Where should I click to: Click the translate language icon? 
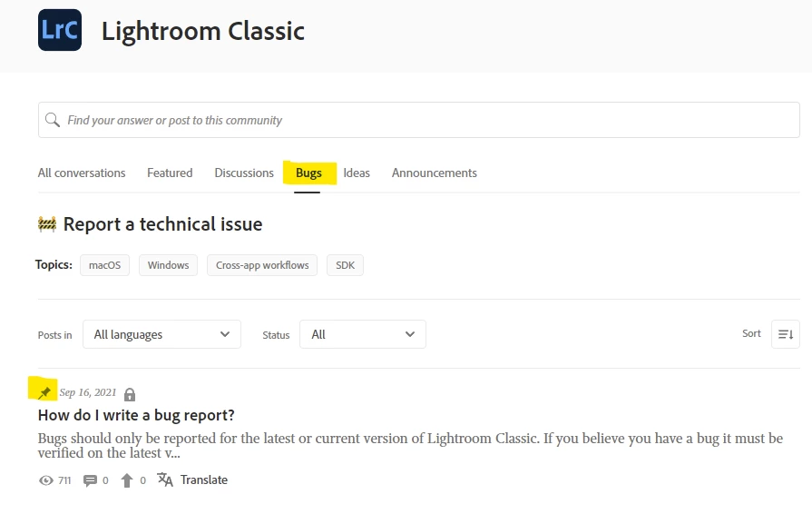(x=165, y=479)
